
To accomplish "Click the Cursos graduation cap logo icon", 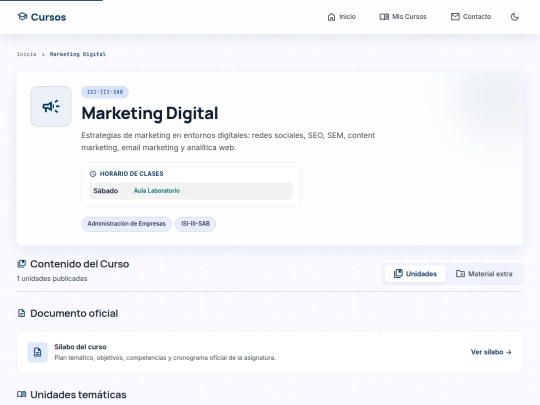I will coord(22,17).
